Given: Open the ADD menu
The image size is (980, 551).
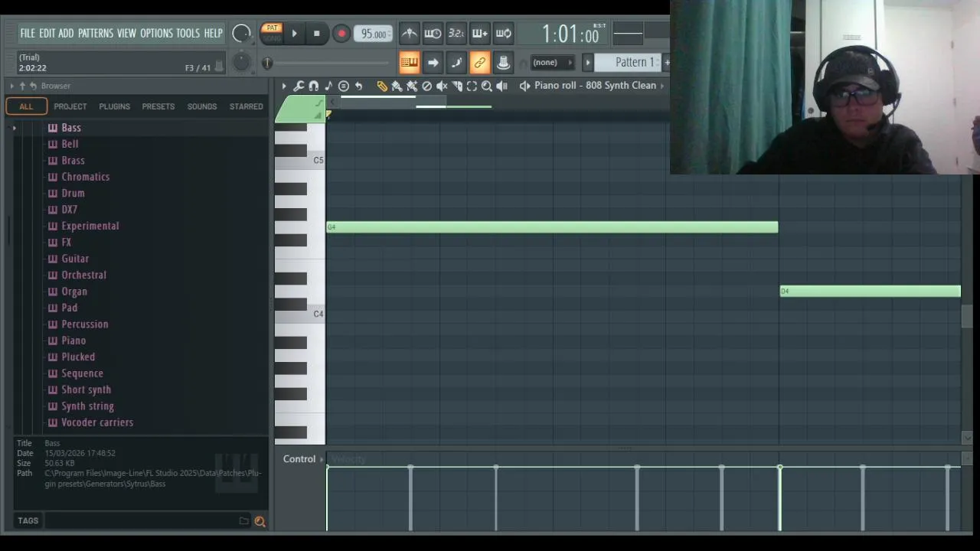Looking at the screenshot, I should (66, 33).
